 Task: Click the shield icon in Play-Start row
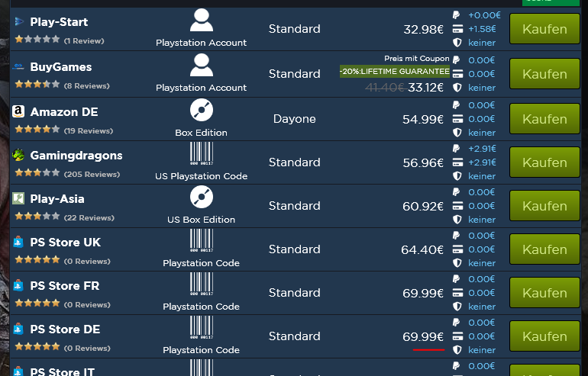click(457, 43)
